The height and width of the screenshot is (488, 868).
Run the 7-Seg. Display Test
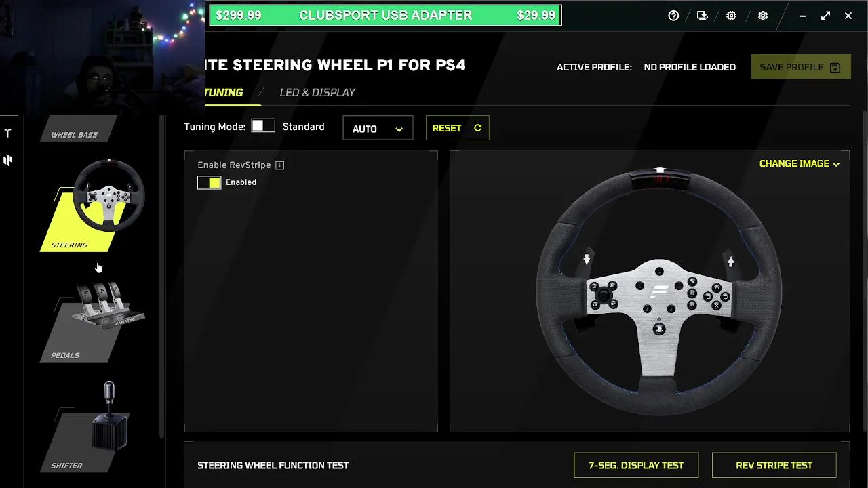[x=636, y=465]
